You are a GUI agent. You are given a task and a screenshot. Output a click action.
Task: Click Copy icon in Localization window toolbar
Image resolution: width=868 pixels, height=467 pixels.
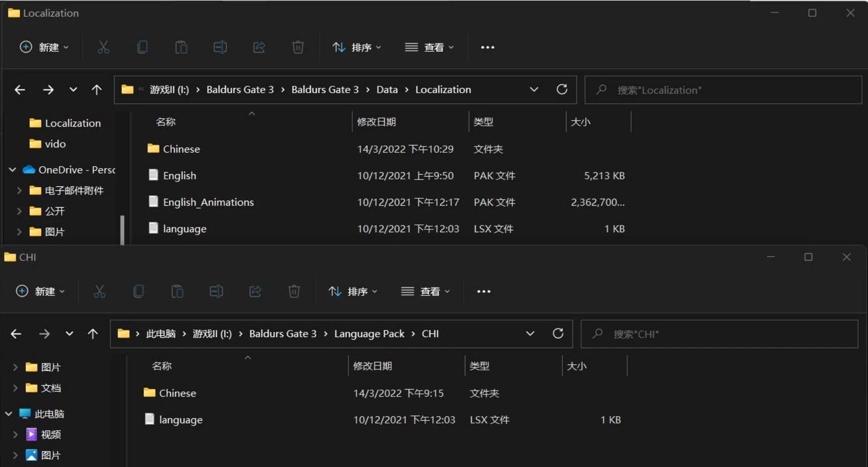point(142,47)
